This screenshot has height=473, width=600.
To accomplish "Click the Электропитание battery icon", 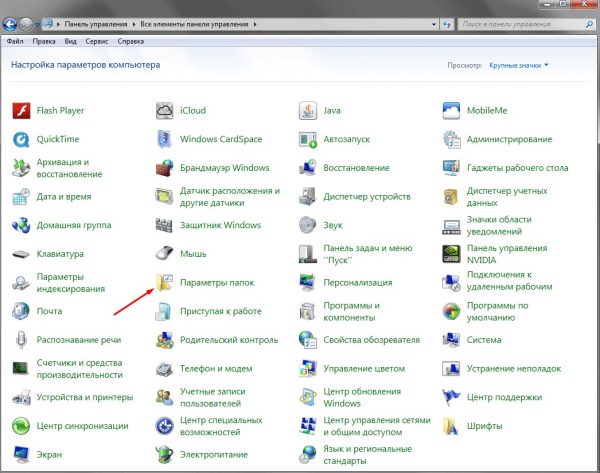I will [x=165, y=455].
